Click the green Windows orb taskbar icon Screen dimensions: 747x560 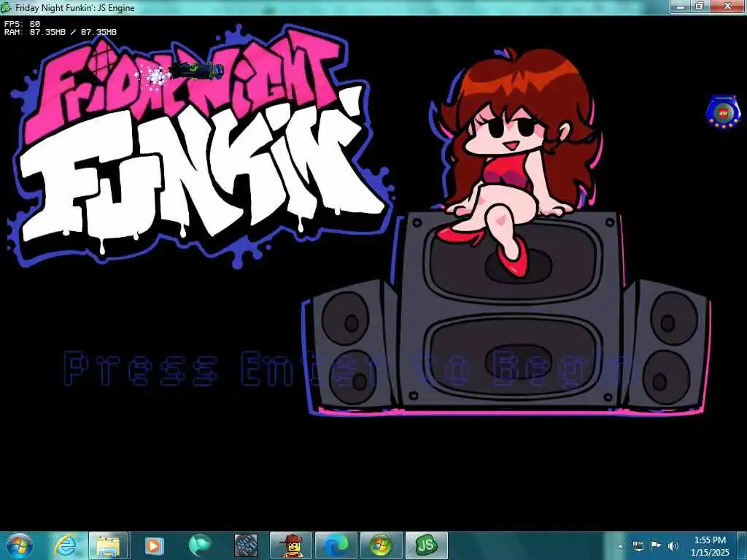tap(381, 545)
